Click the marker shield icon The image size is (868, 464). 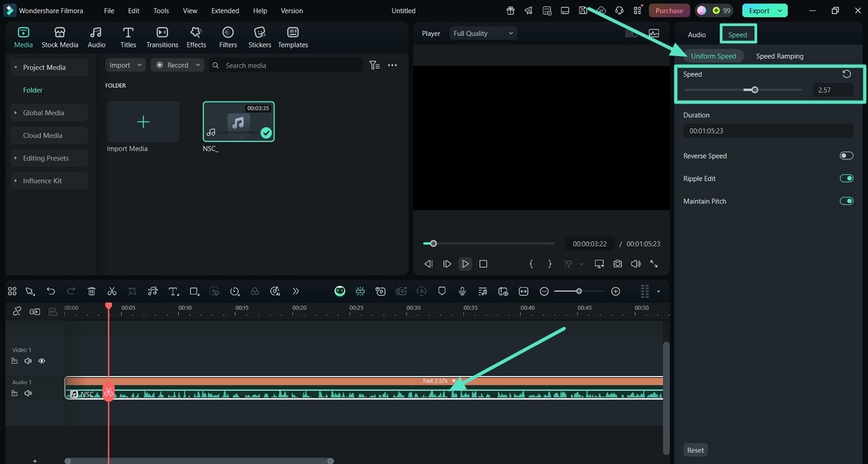pos(441,291)
